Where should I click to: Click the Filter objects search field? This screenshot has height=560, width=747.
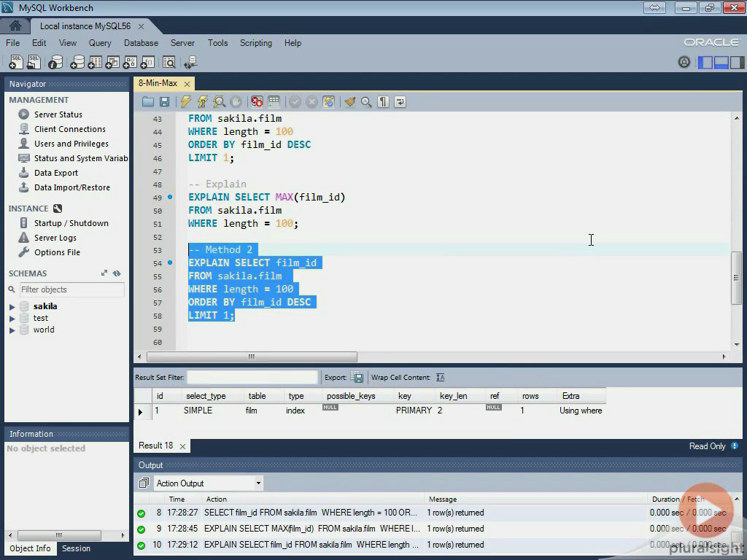[x=71, y=289]
